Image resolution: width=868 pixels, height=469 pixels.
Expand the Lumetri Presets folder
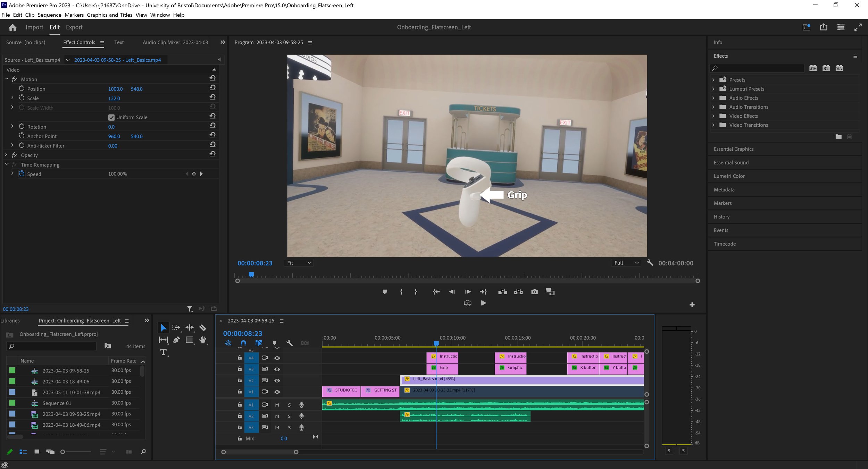713,89
